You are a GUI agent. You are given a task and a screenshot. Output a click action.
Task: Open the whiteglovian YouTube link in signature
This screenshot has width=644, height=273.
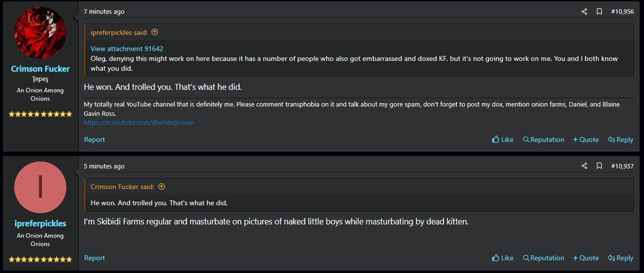coord(139,122)
